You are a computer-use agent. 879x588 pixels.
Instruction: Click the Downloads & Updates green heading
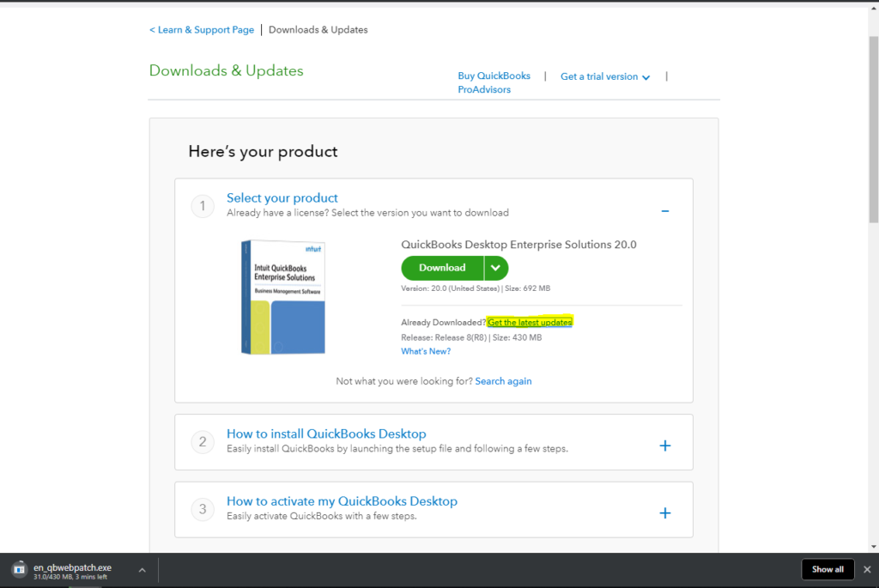pos(226,70)
